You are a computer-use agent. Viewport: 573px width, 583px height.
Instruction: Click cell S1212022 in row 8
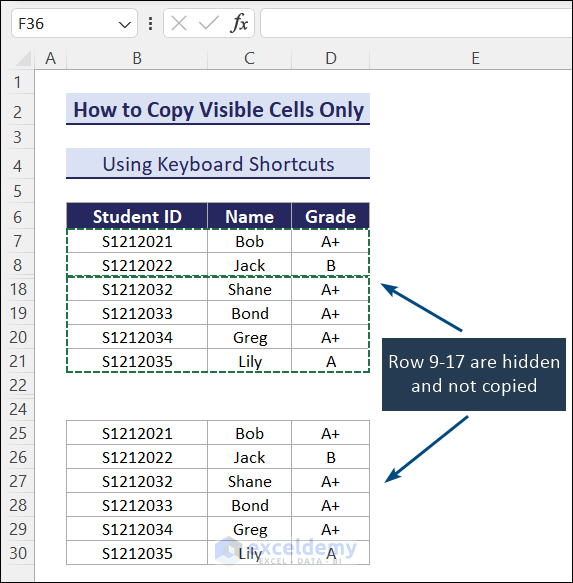137,265
